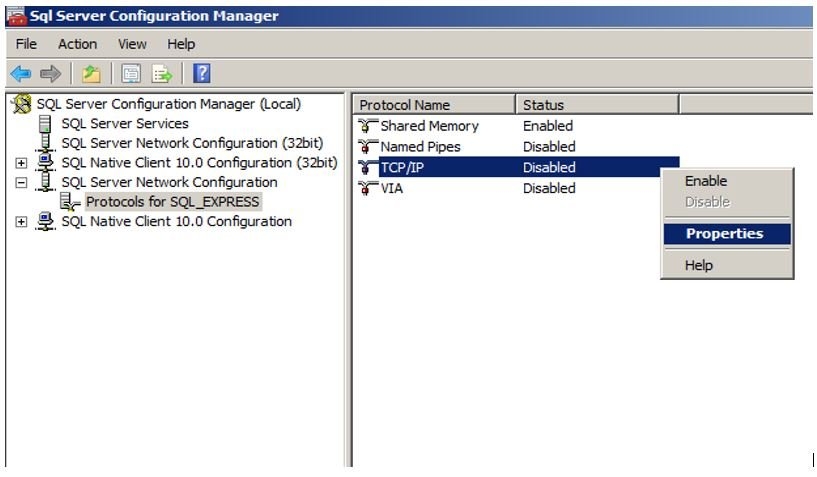Click the VIA protocol icon

(368, 188)
